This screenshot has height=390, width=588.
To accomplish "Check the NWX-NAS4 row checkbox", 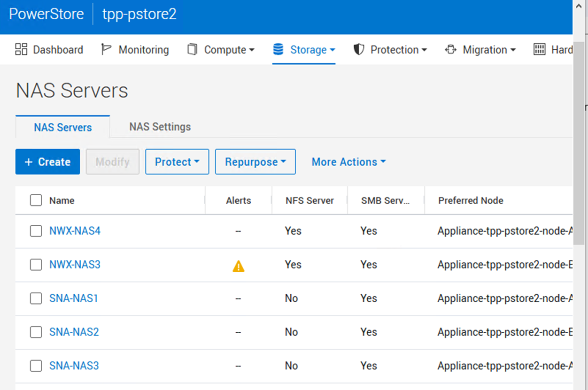I will pos(36,231).
